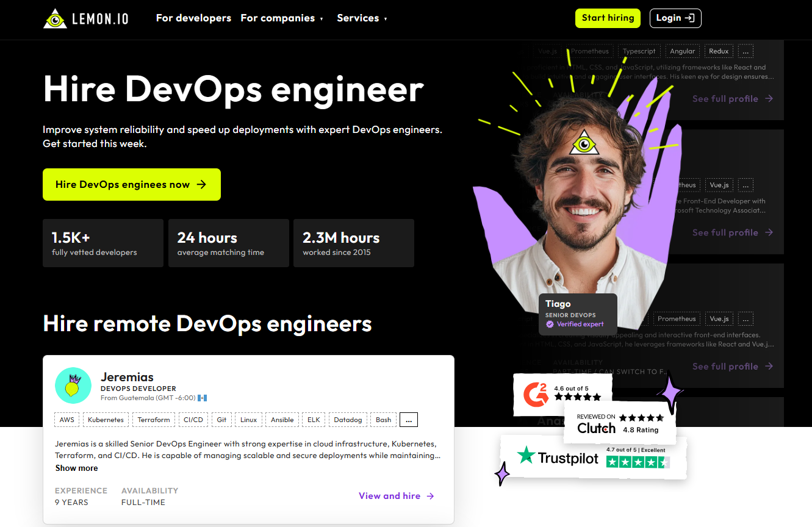Click the verified expert checkmark badge
Viewport: 812px width, 527px height.
pyautogui.click(x=550, y=324)
